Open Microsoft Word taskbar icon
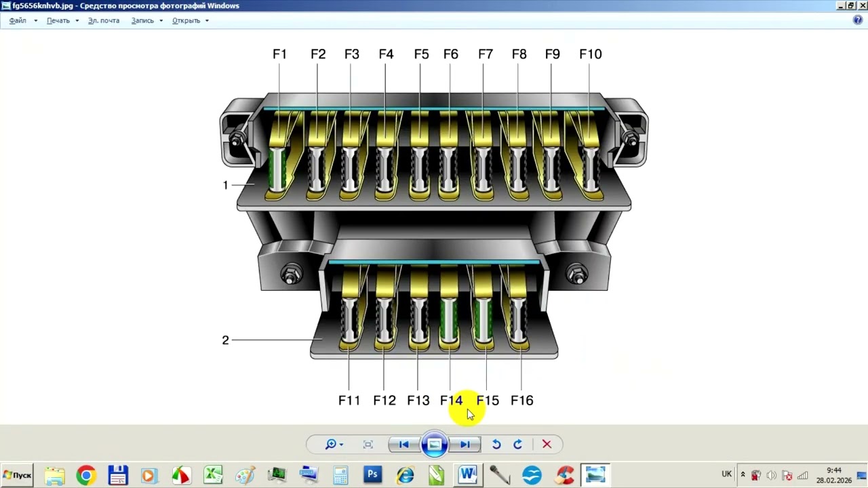 click(x=468, y=475)
